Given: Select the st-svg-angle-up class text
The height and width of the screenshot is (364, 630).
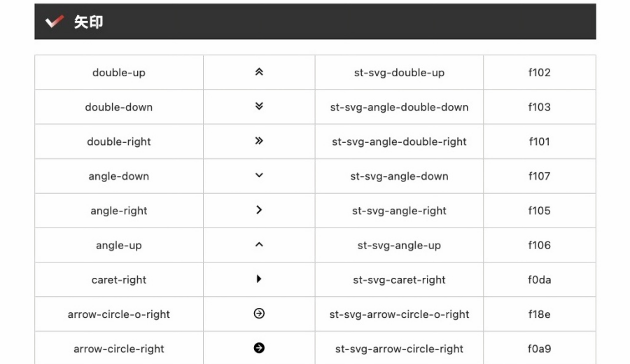Looking at the screenshot, I should (400, 246).
